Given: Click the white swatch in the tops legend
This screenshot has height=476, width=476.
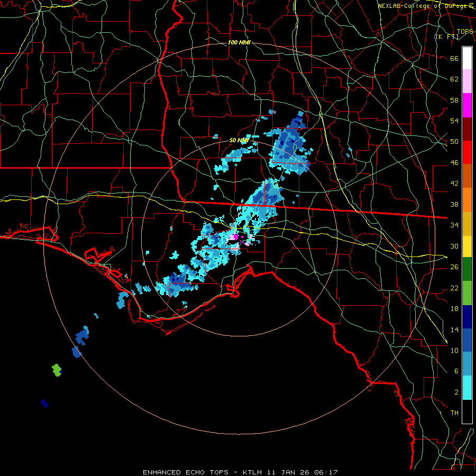Looking at the screenshot, I should [x=467, y=58].
